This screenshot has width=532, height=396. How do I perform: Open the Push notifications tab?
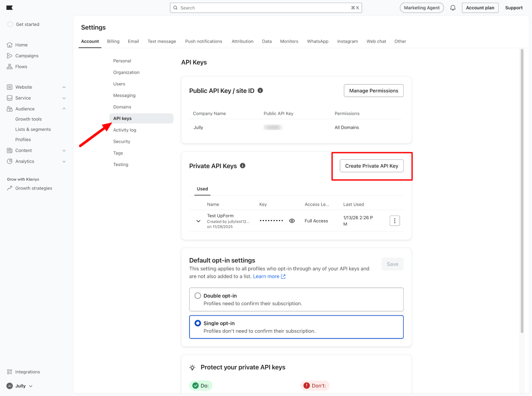[204, 42]
